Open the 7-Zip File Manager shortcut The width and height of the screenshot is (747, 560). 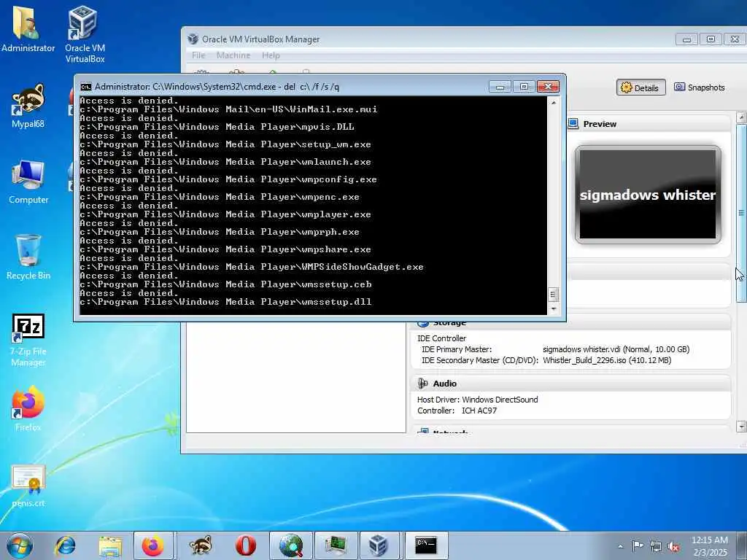28,340
